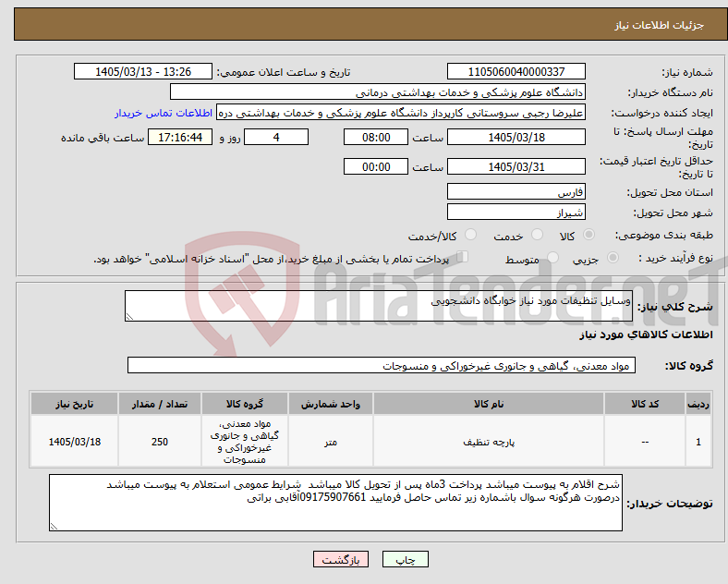Select the خدمت radio button
Screen dimensions: 728x584
pos(537,235)
